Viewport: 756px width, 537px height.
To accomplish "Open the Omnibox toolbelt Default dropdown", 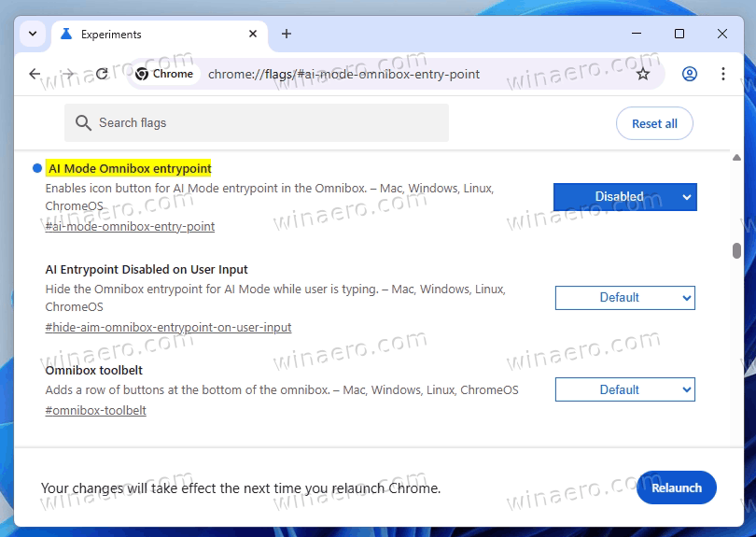I will coord(624,389).
